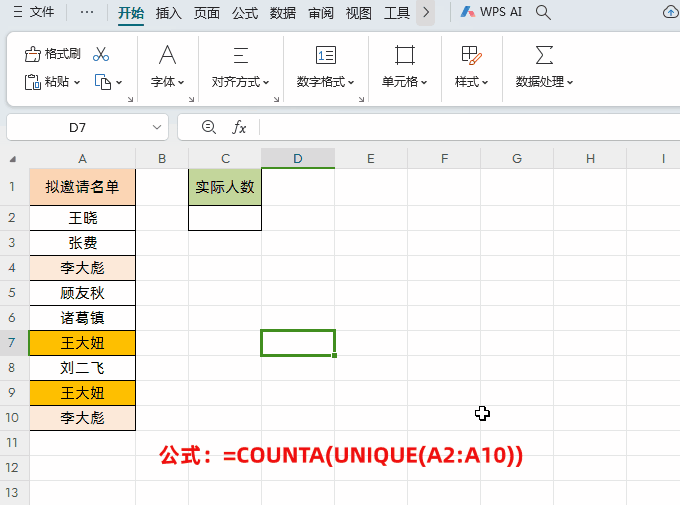Expand the 对齐方式 dropdown arrow
680x505 pixels.
tap(266, 82)
